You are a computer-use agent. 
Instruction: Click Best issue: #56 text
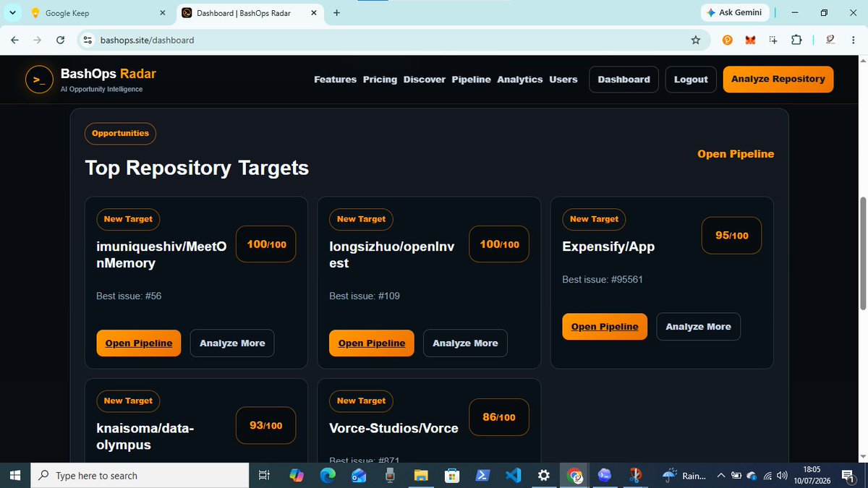(x=129, y=296)
